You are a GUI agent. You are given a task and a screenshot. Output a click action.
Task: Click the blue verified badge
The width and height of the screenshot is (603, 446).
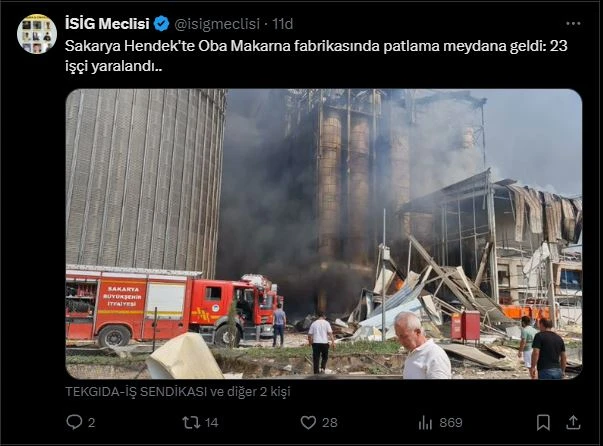pos(162,24)
